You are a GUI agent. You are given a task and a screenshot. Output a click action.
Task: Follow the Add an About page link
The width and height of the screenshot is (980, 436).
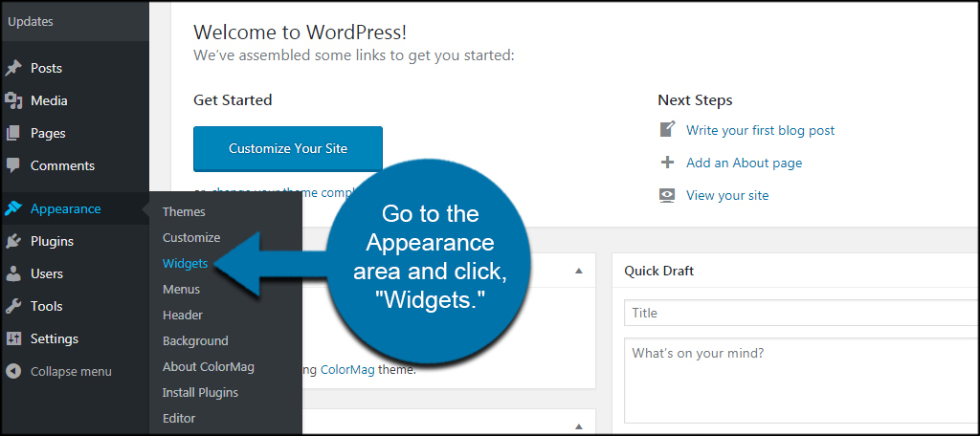click(x=744, y=163)
